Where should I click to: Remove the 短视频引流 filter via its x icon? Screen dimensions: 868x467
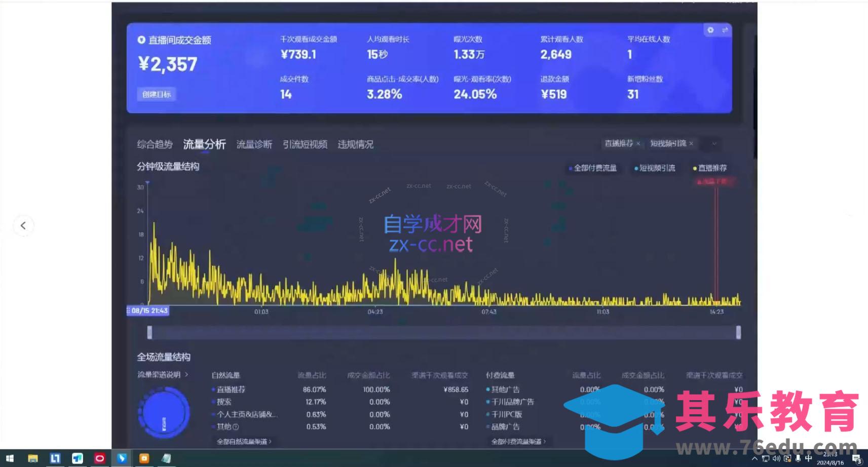(692, 144)
